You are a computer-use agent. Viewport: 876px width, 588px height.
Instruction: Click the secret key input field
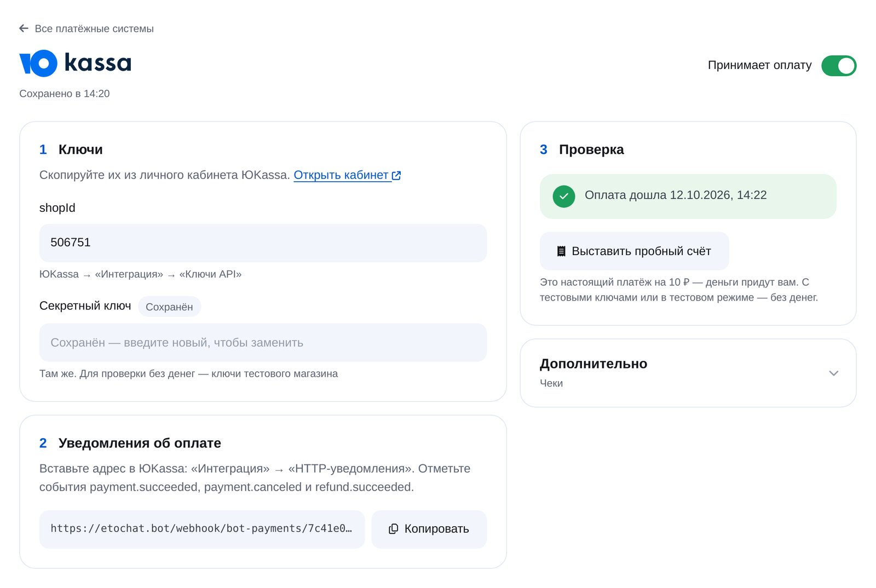(x=263, y=343)
